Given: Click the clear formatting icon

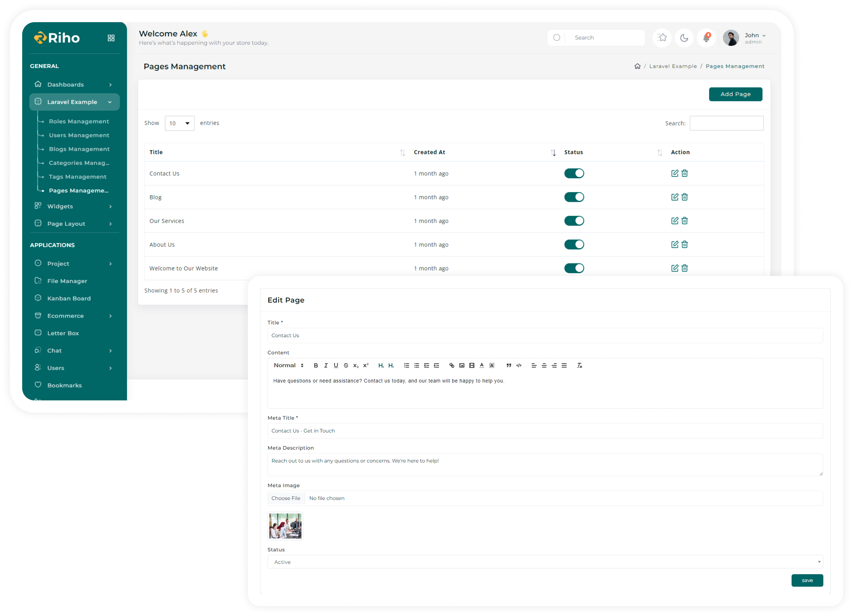Looking at the screenshot, I should (579, 365).
